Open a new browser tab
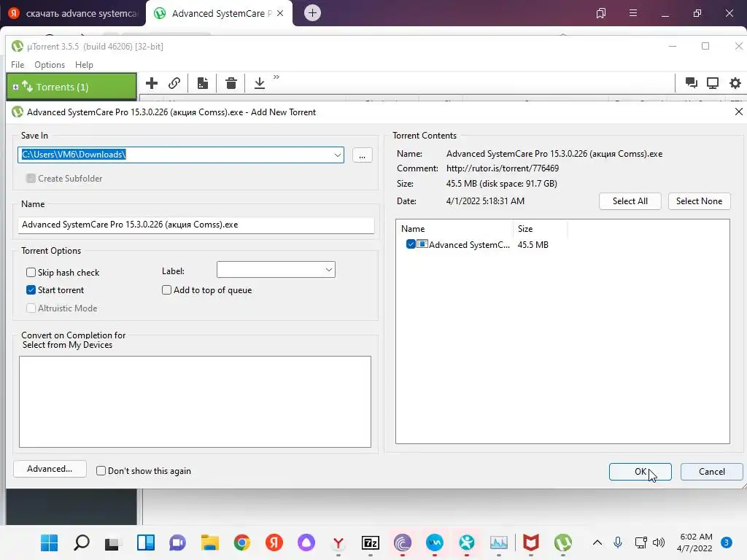747x560 pixels. coord(312,13)
